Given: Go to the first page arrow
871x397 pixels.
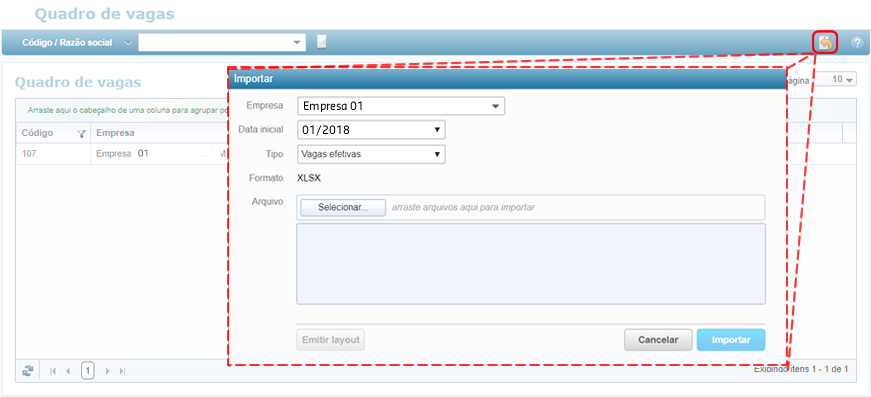Looking at the screenshot, I should [x=53, y=371].
